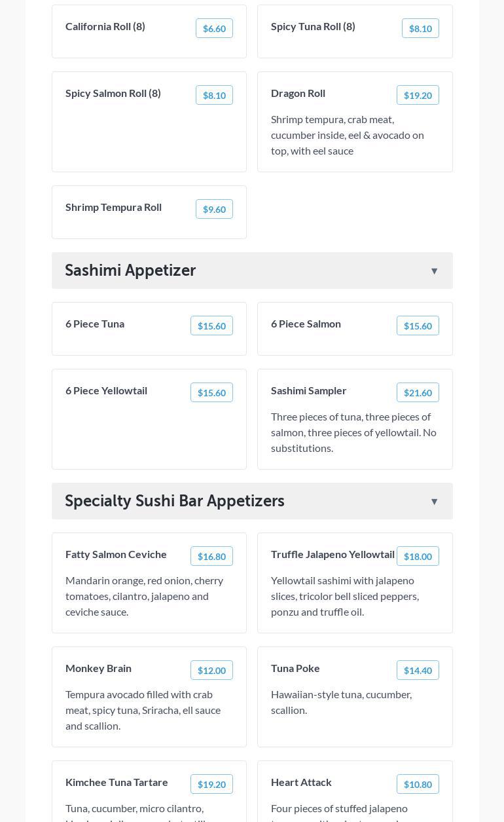Click the $14.40 Tuna Poke price button

tap(418, 671)
